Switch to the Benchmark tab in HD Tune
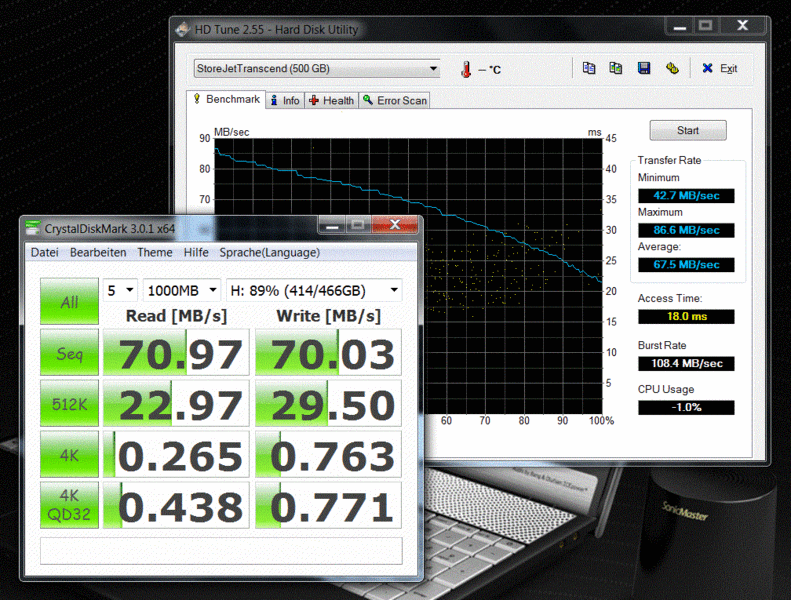Viewport: 791px width, 600px height. click(227, 99)
